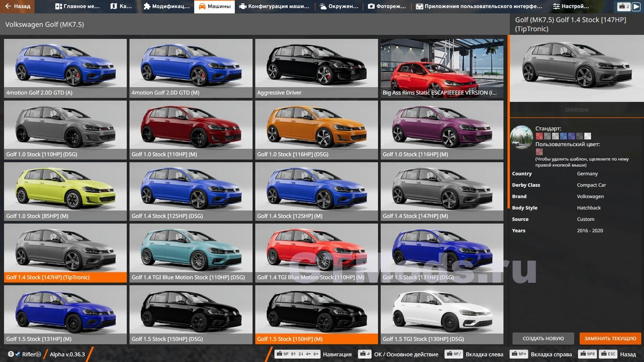Click the Навигация key hint
This screenshot has width=644, height=362.
point(314,354)
